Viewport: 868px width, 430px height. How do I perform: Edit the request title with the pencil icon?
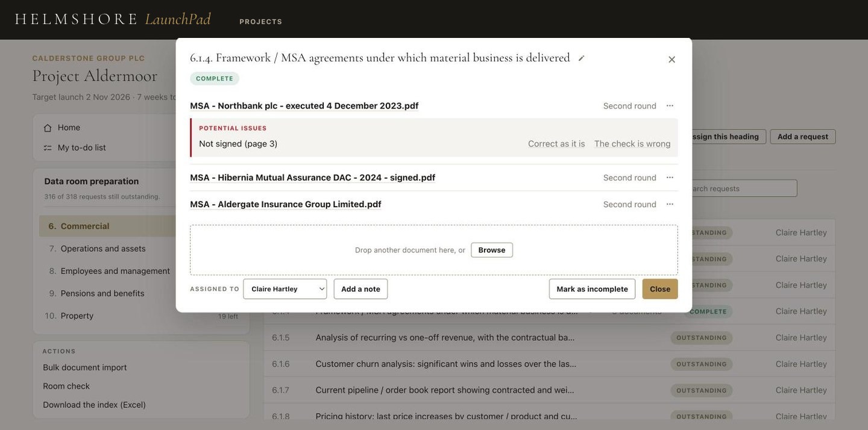pyautogui.click(x=581, y=58)
